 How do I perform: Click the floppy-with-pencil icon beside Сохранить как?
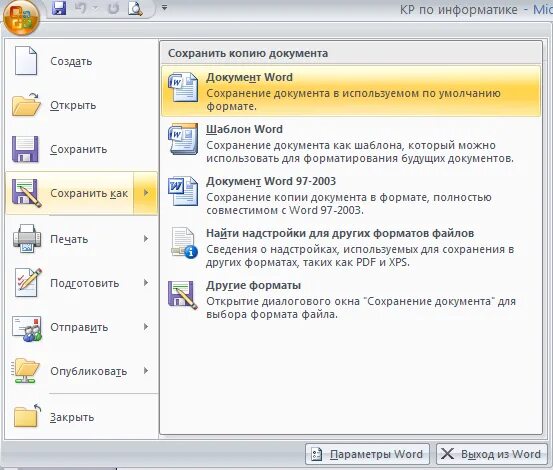(26, 193)
